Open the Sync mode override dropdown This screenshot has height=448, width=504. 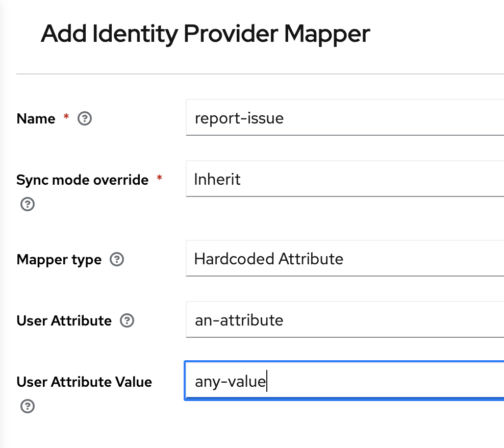click(x=342, y=179)
